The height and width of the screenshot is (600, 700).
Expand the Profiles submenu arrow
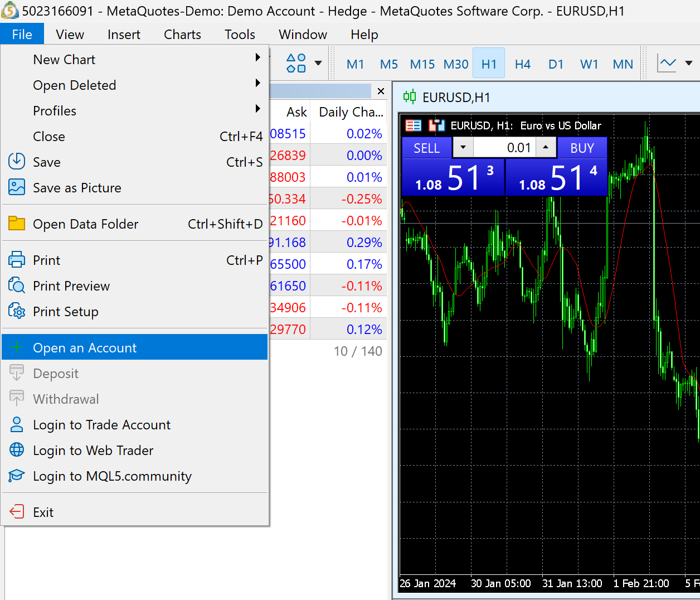pyautogui.click(x=257, y=108)
